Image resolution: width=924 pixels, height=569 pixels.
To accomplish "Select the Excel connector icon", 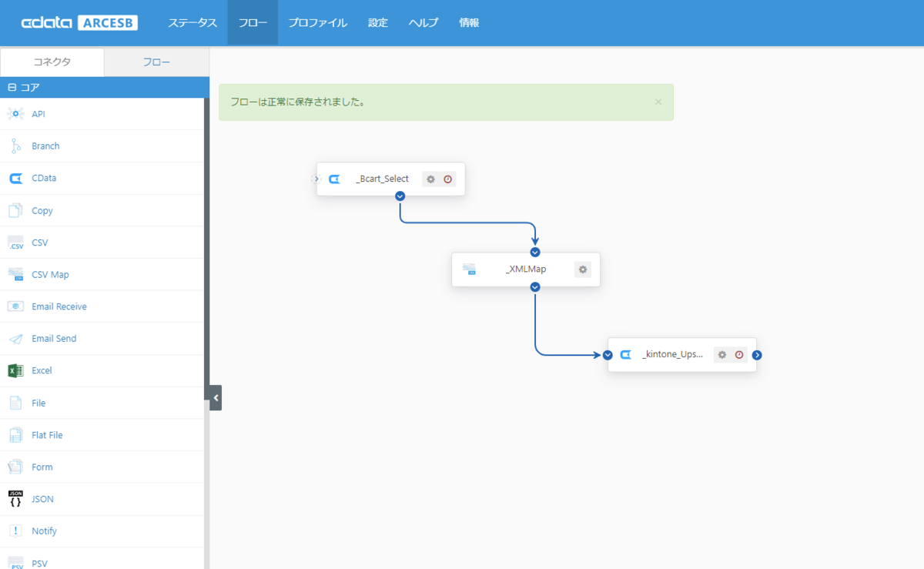I will 15,370.
